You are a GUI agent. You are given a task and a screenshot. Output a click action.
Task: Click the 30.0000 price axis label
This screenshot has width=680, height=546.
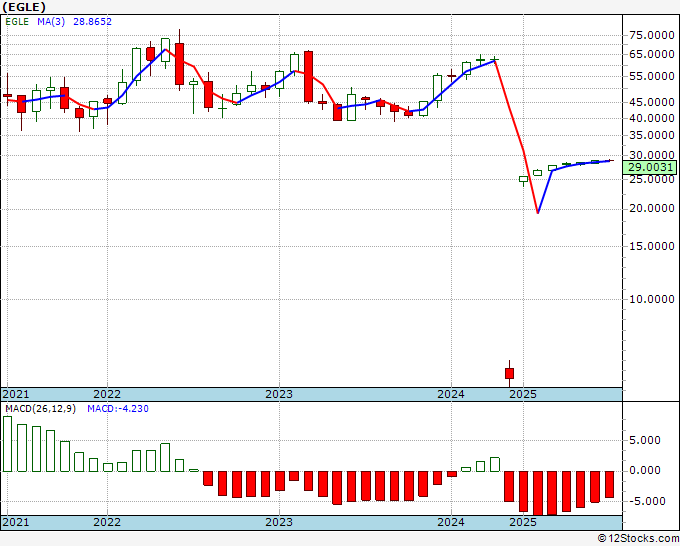click(x=651, y=155)
